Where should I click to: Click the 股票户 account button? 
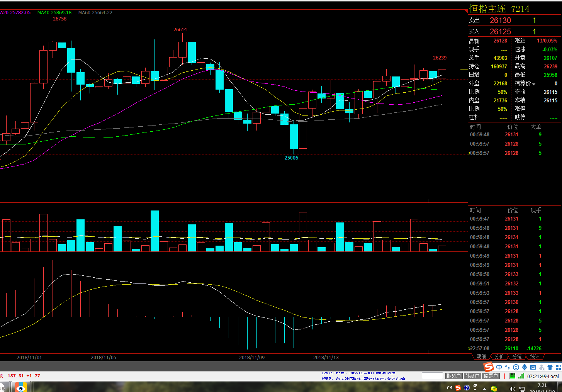(x=491, y=376)
